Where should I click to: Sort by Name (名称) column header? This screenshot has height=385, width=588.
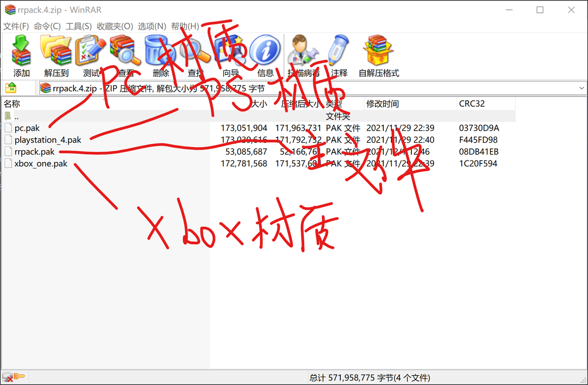pos(105,104)
